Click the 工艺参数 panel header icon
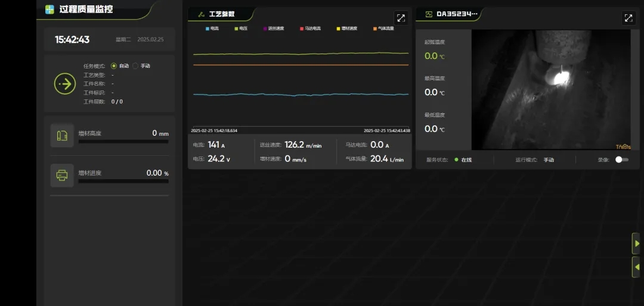This screenshot has height=306, width=644. [x=201, y=14]
